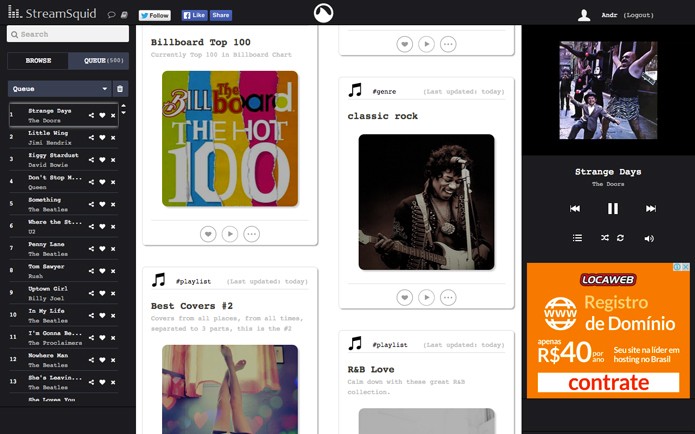Switch to the BROWSE tab
The image size is (695, 434).
point(38,61)
